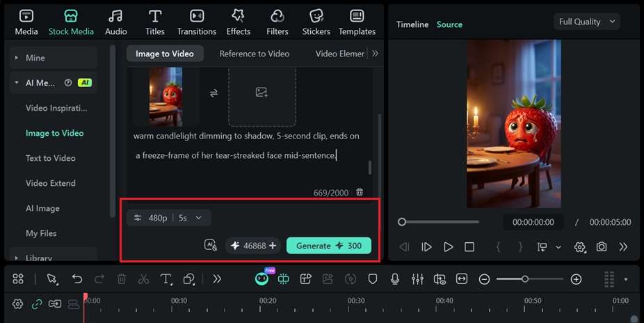
Task: Play the preview video
Action: pyautogui.click(x=448, y=246)
